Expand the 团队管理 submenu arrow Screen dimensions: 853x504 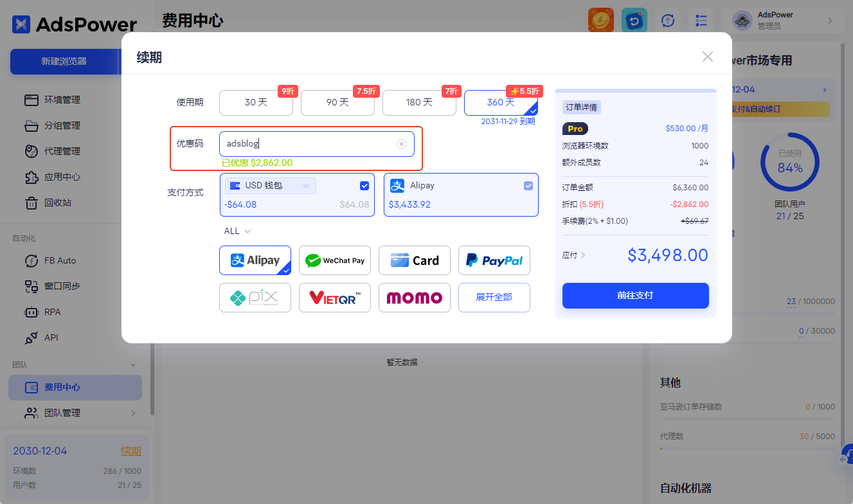click(133, 413)
